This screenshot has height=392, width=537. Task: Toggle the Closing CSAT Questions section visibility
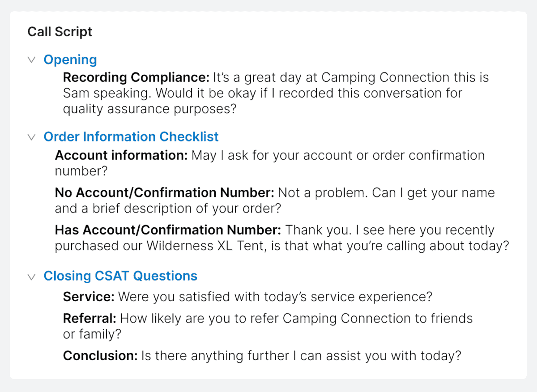pos(31,276)
